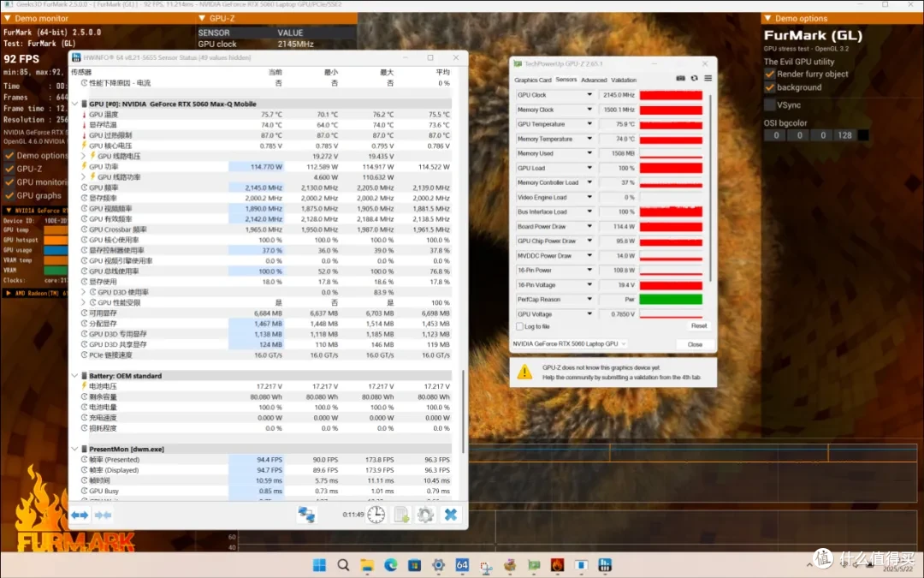Click OSI bgcolor black color swatch
The width and height of the screenshot is (924, 578).
(x=862, y=135)
